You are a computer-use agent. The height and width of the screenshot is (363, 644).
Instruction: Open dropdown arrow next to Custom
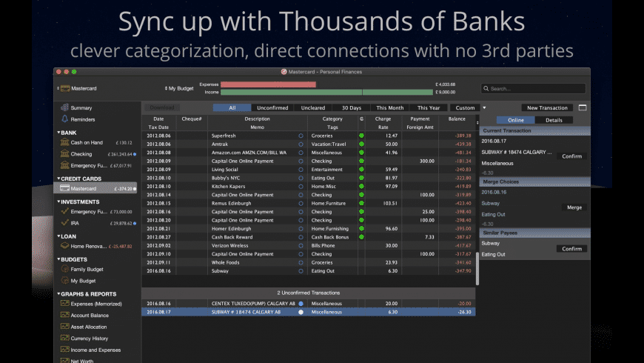[484, 107]
